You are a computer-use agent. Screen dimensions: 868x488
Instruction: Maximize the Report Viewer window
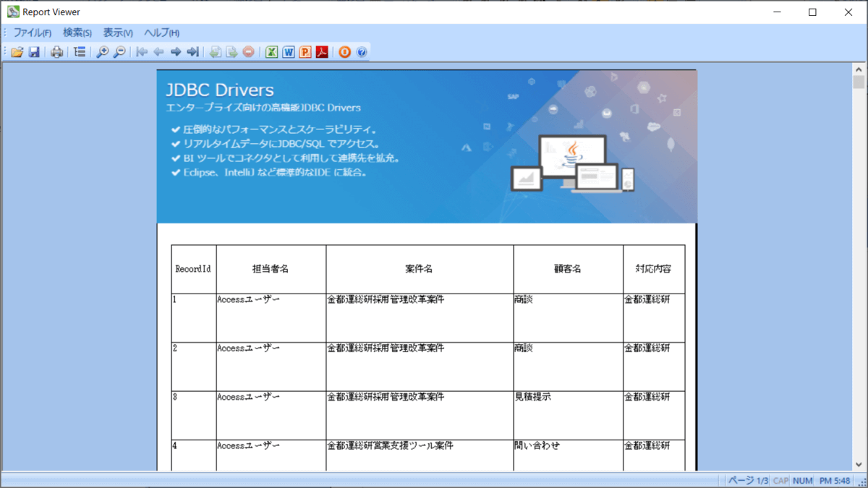tap(812, 12)
